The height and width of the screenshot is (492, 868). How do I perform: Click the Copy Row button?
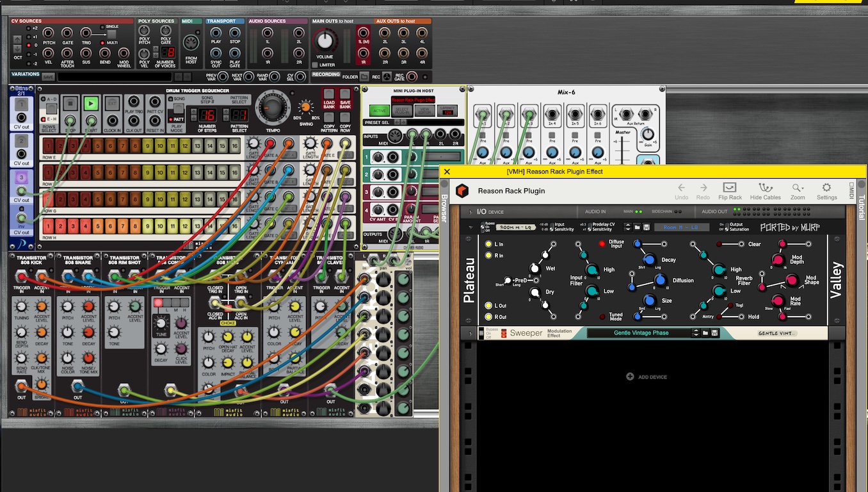pyautogui.click(x=345, y=117)
